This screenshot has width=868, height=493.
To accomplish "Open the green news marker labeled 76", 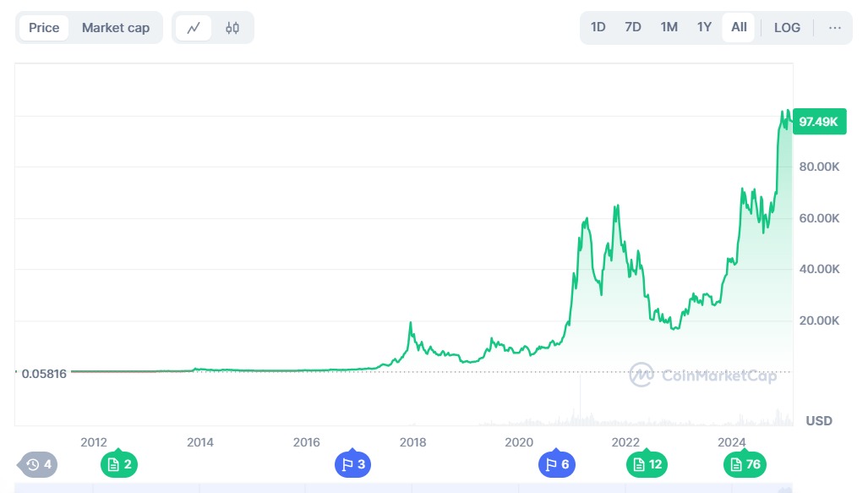I will [745, 464].
